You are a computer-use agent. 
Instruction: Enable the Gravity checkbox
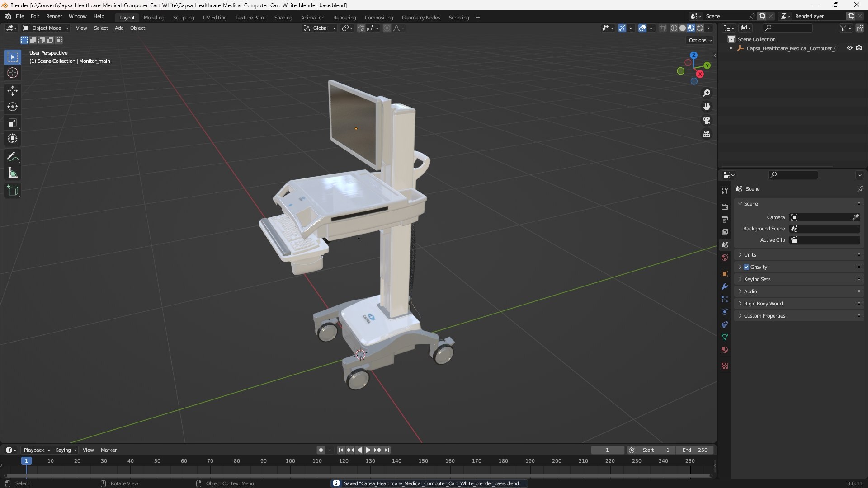[x=746, y=267]
